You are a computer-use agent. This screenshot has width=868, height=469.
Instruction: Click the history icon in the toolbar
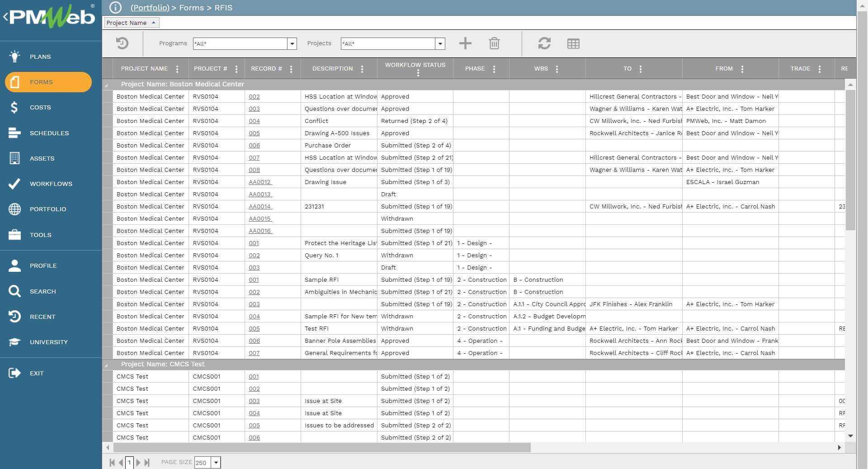[123, 43]
